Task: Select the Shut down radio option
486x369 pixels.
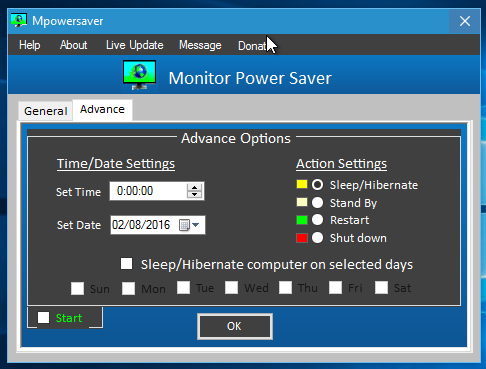Action: [317, 238]
